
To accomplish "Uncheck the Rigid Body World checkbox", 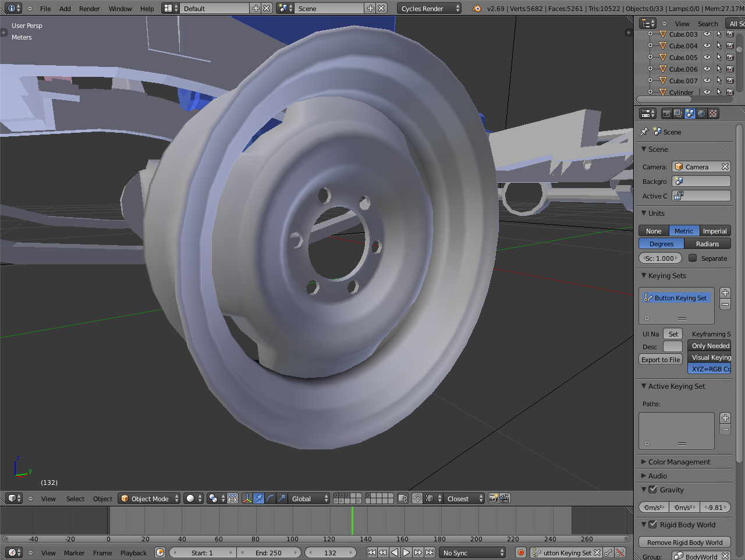I will coord(653,524).
